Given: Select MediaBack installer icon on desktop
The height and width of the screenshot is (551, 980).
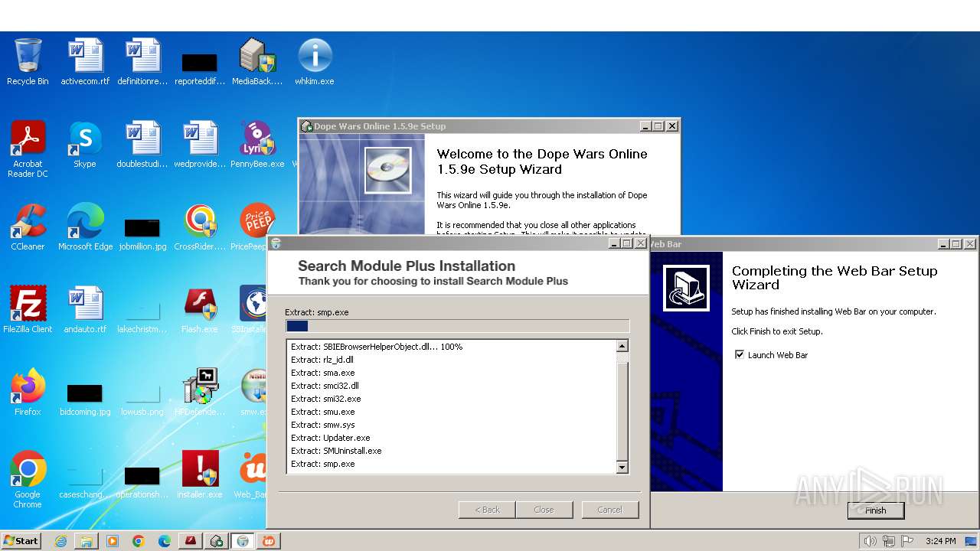Looking at the screenshot, I should pyautogui.click(x=257, y=62).
